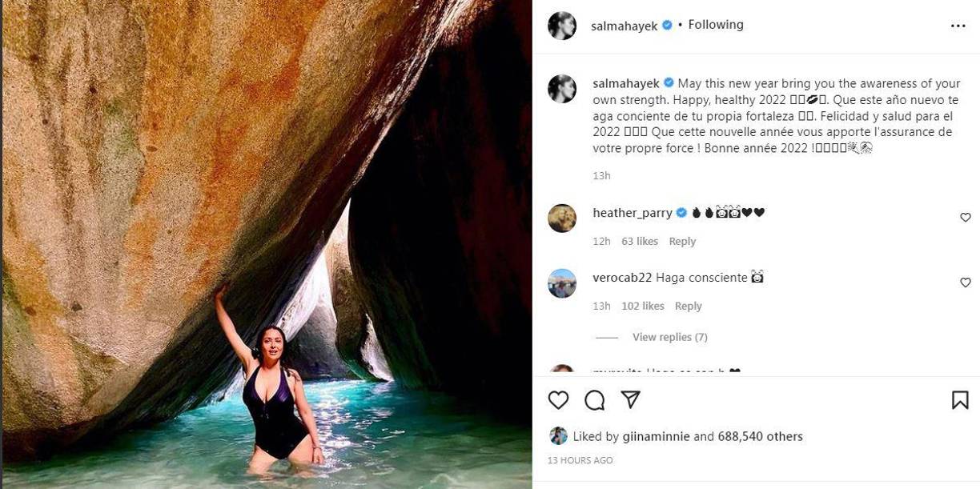This screenshot has height=489, width=980.
Task: Open salmahayek's profile picture in the header
Action: click(x=562, y=26)
